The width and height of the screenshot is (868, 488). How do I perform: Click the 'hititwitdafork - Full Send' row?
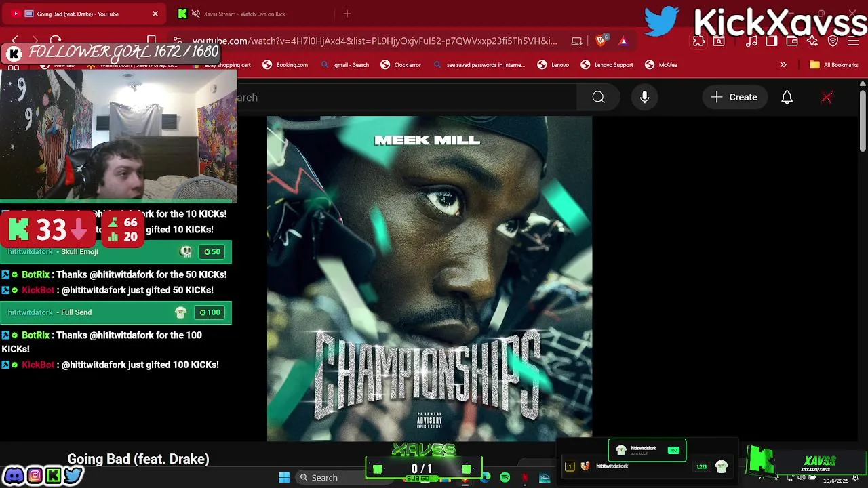coord(116,312)
